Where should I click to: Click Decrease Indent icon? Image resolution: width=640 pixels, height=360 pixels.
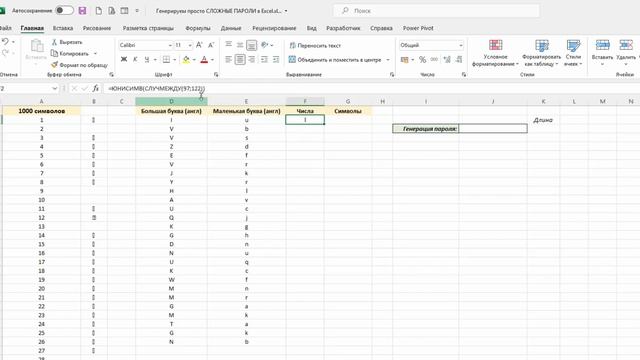(x=264, y=60)
